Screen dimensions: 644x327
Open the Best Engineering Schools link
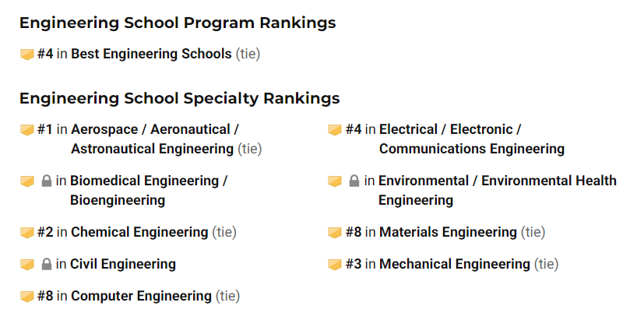(x=151, y=54)
